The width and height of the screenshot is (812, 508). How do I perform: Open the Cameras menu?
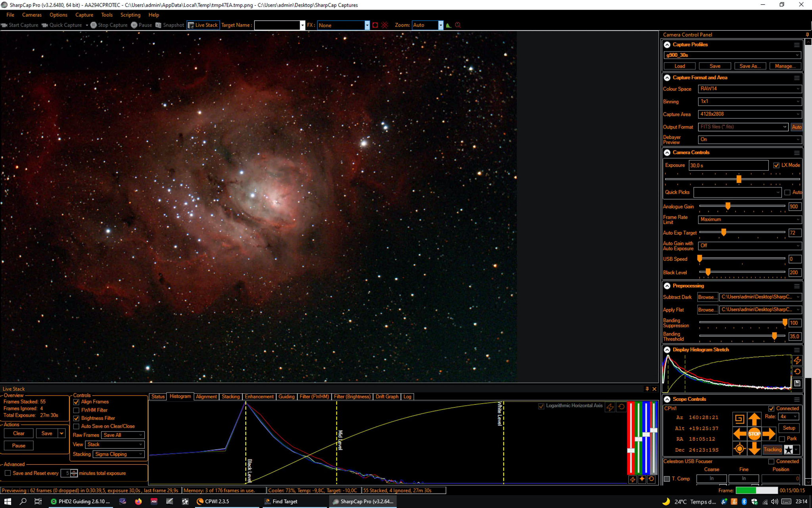point(32,15)
